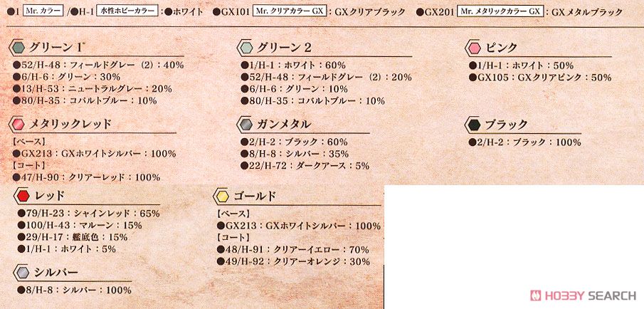Click the ブラック hexagon swatch

pos(474,125)
